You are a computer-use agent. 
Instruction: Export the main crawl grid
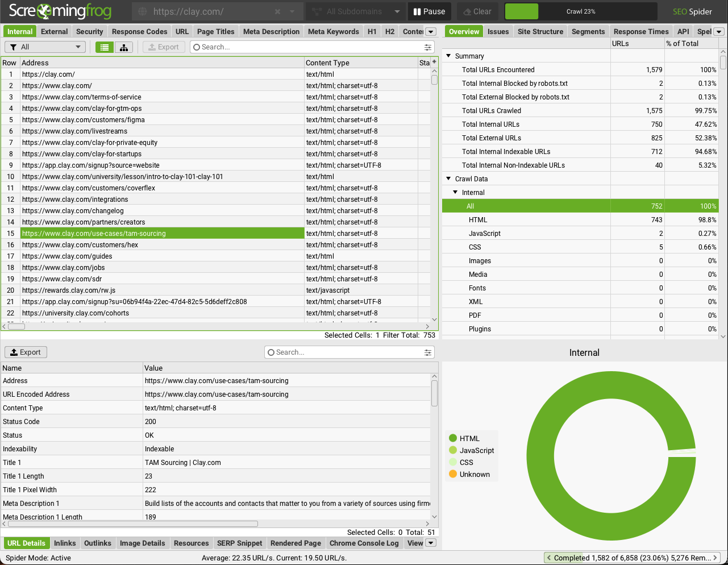164,47
